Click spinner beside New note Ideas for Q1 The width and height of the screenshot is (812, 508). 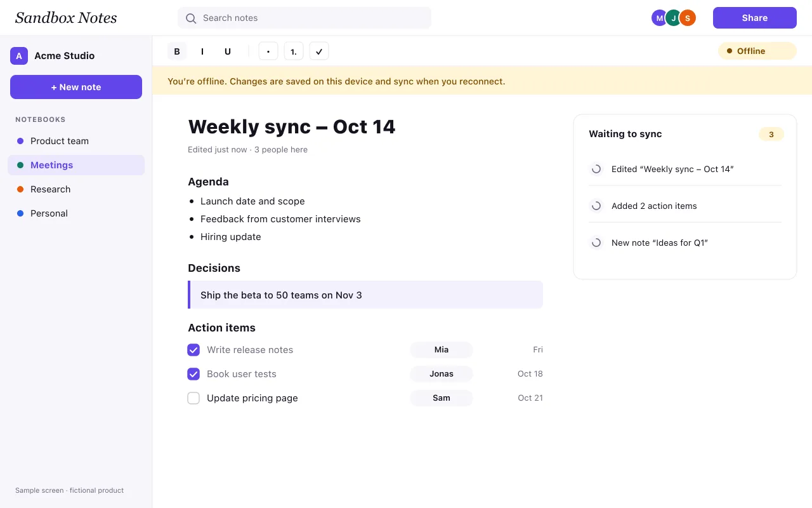(x=596, y=243)
